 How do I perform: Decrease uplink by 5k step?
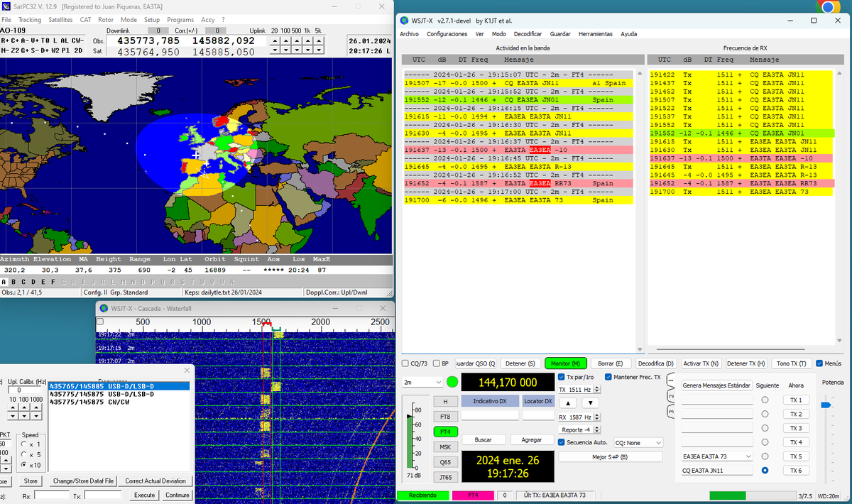click(319, 50)
